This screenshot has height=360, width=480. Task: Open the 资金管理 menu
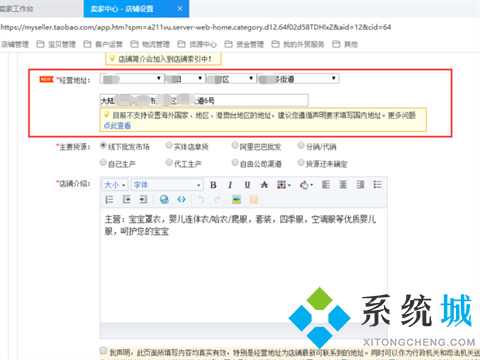[245, 44]
